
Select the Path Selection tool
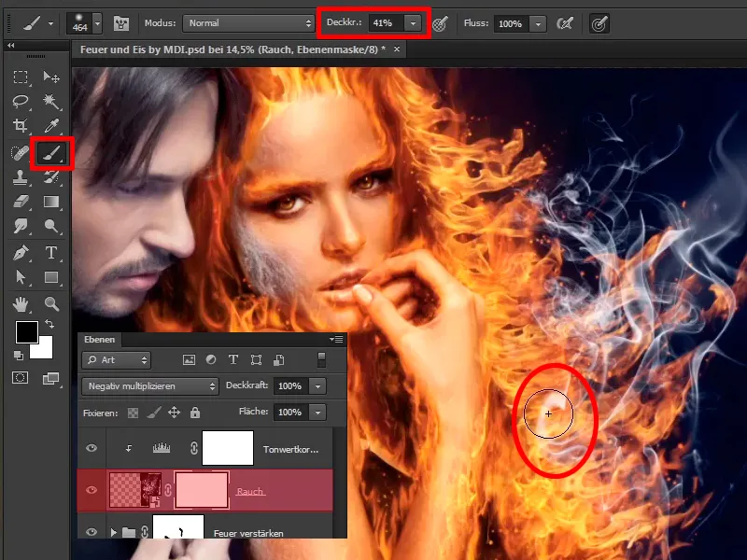20,276
